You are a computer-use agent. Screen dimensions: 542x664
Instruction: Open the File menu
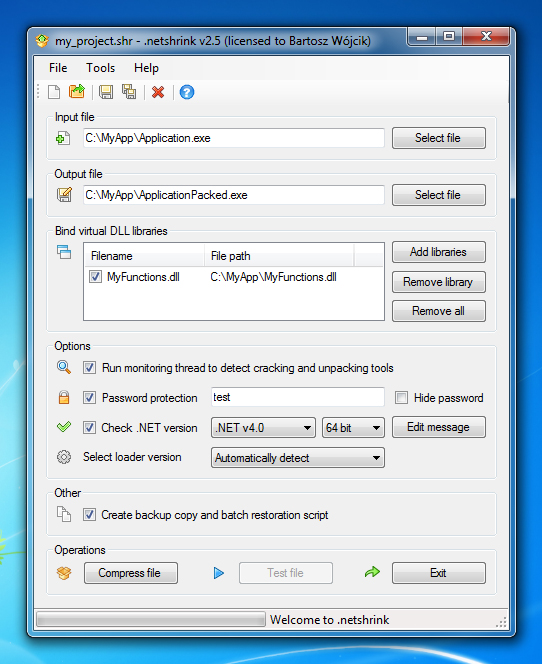click(58, 68)
